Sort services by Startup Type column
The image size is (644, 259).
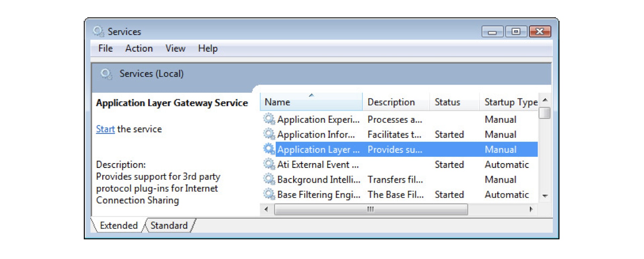[511, 102]
